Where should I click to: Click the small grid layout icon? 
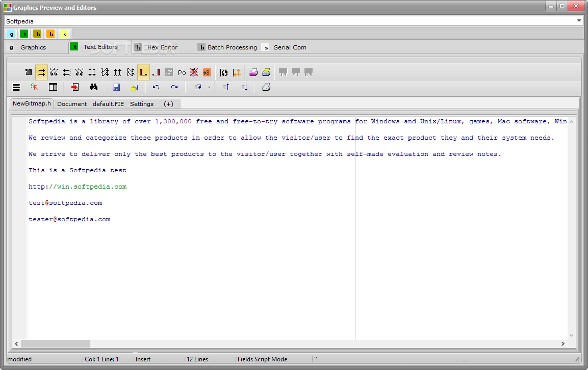click(x=29, y=72)
